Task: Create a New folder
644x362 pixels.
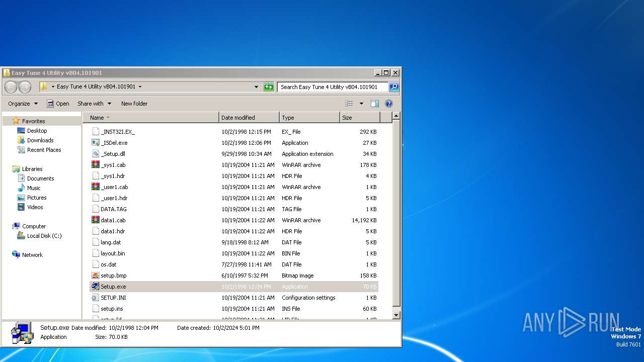Action: click(134, 104)
